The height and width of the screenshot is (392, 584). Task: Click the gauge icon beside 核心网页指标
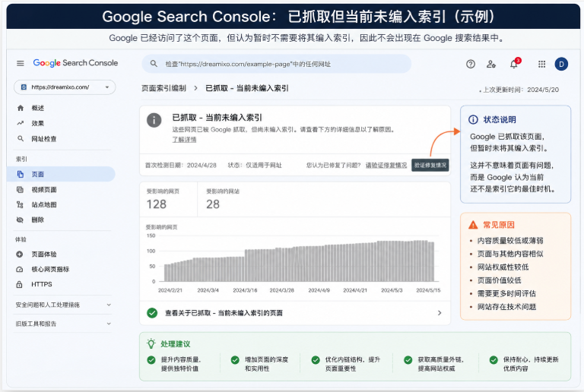click(20, 269)
